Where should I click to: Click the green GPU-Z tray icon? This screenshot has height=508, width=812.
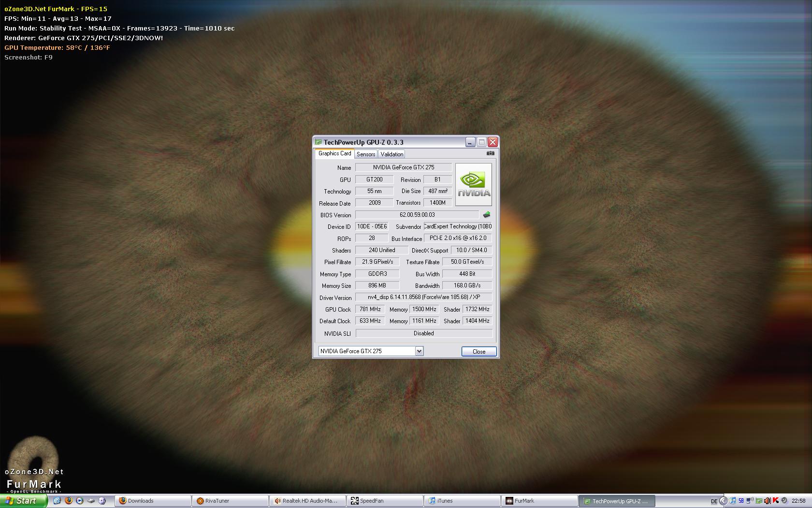[x=759, y=501]
